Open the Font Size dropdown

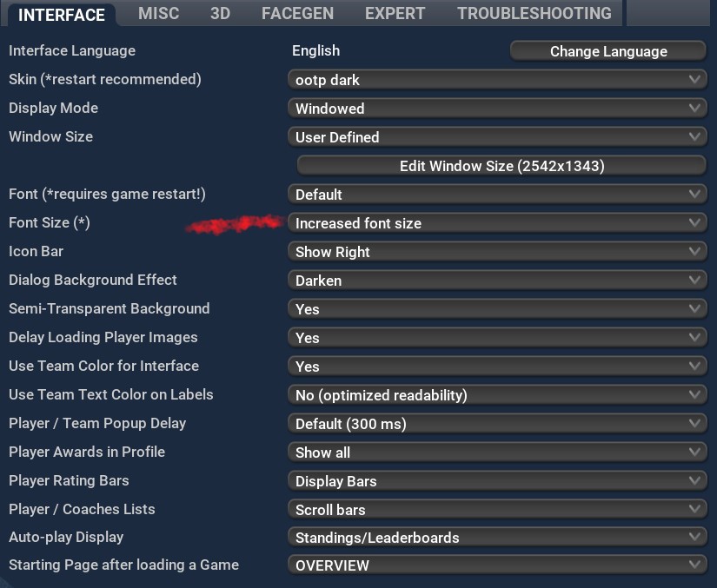click(497, 223)
